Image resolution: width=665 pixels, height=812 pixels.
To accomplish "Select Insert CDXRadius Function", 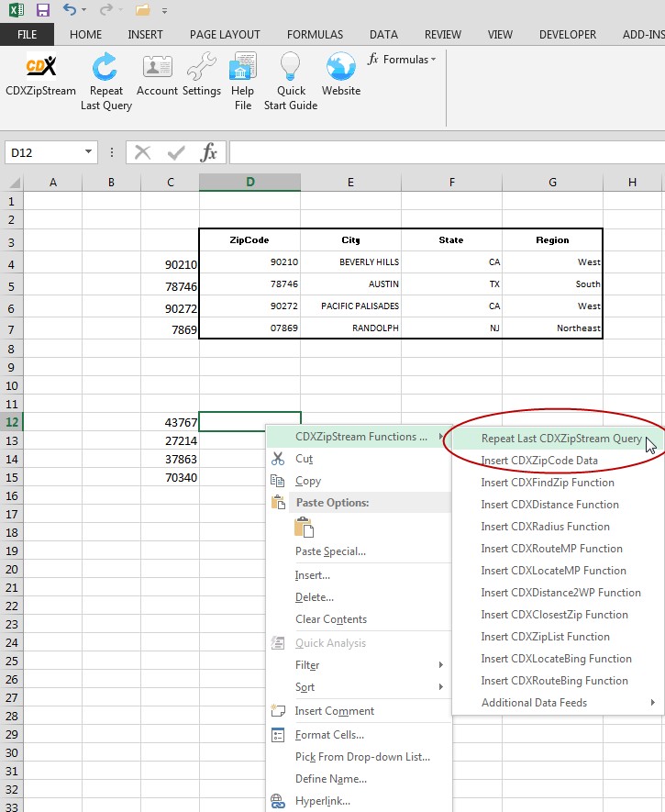I will (x=558, y=527).
